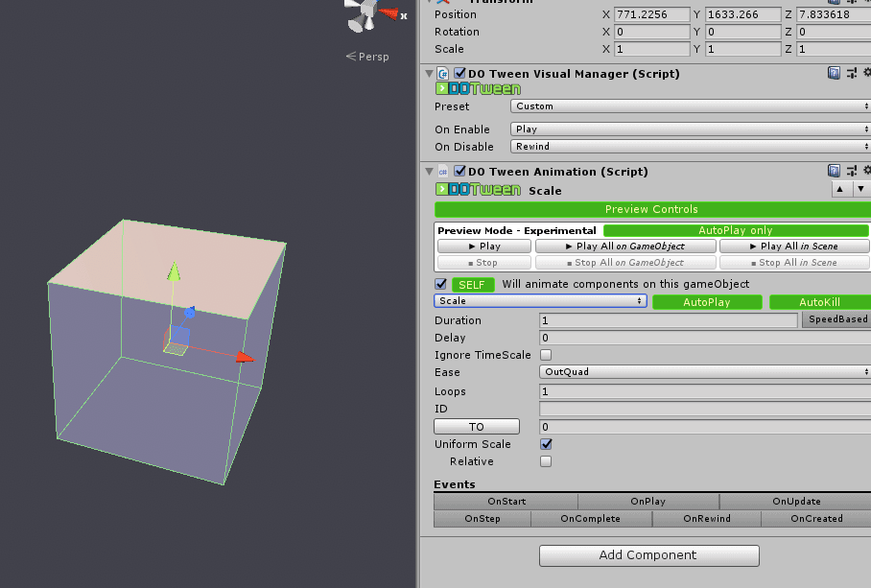The height and width of the screenshot is (588, 871).
Task: Uncheck Uniform Scale
Action: 546,444
